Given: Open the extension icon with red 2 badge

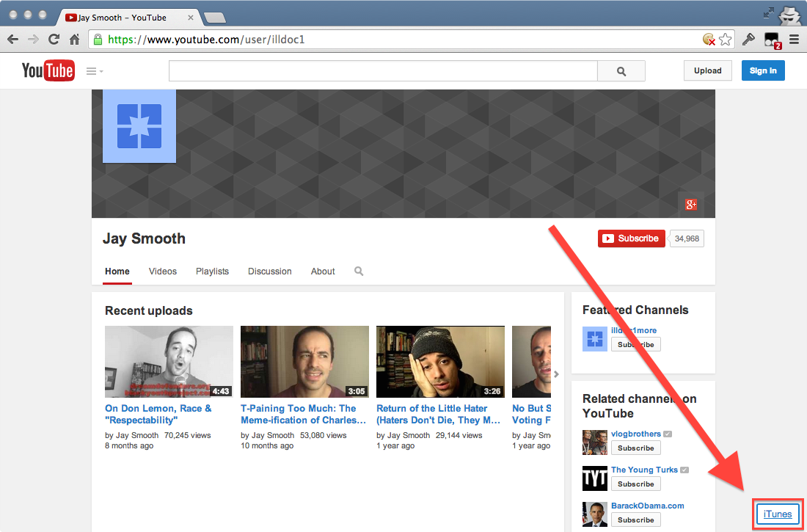Looking at the screenshot, I should click(773, 40).
